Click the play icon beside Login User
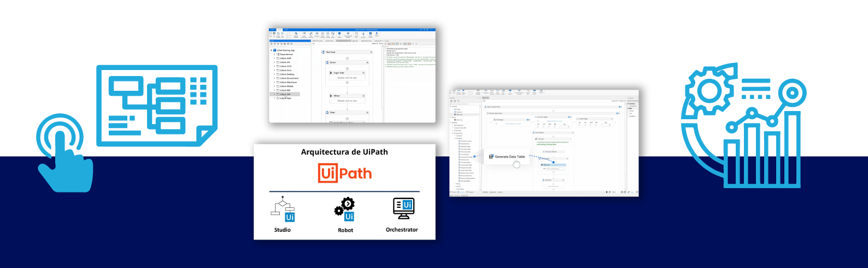 coord(331,73)
